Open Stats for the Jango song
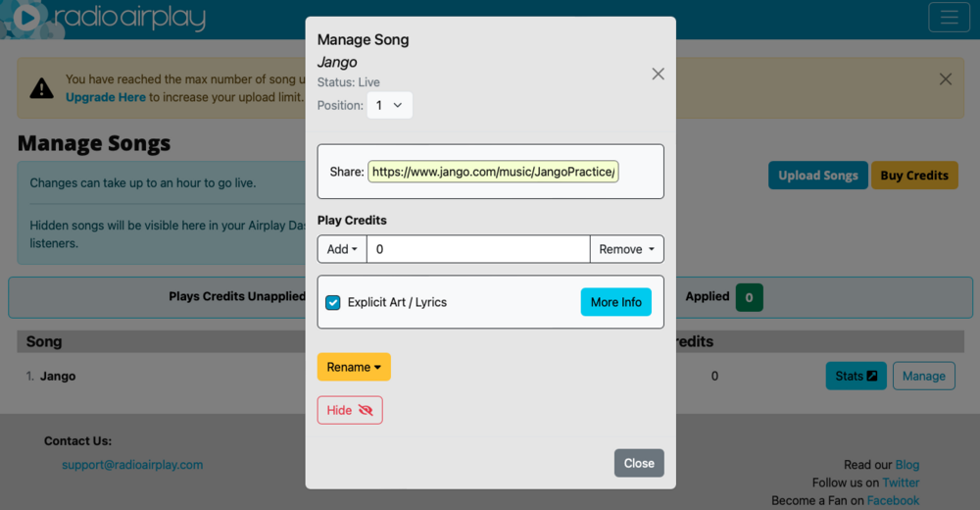 (856, 376)
